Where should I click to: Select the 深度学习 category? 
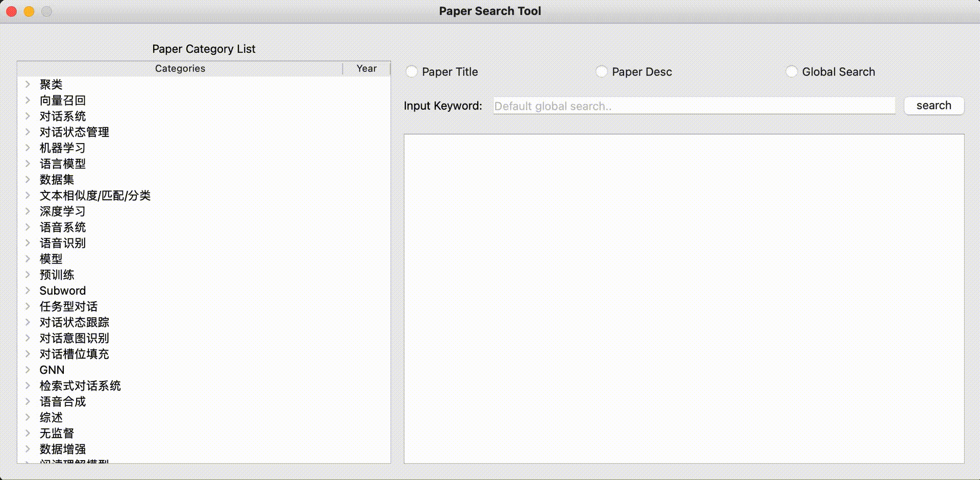pos(62,211)
